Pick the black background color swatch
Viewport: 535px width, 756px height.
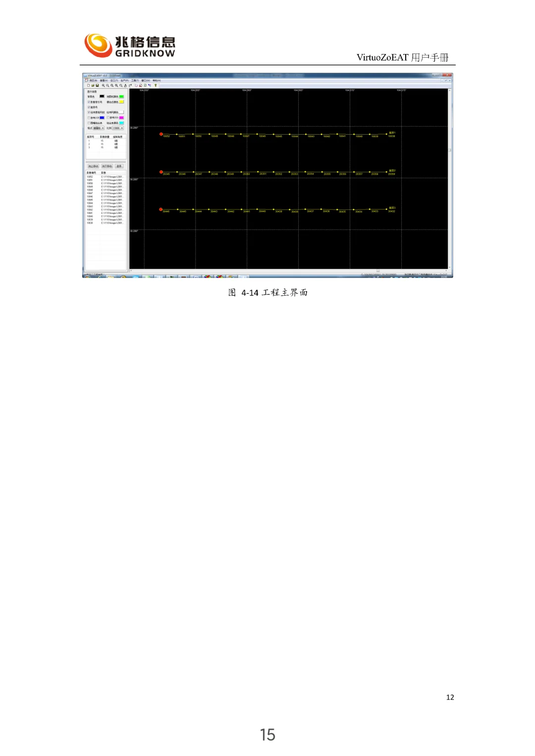pos(102,96)
